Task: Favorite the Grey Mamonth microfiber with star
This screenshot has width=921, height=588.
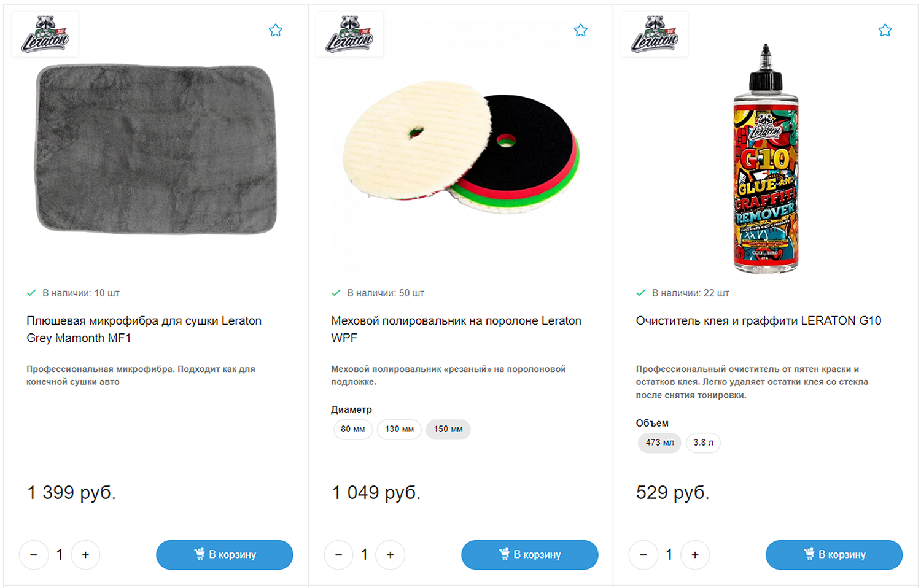Action: [x=276, y=30]
